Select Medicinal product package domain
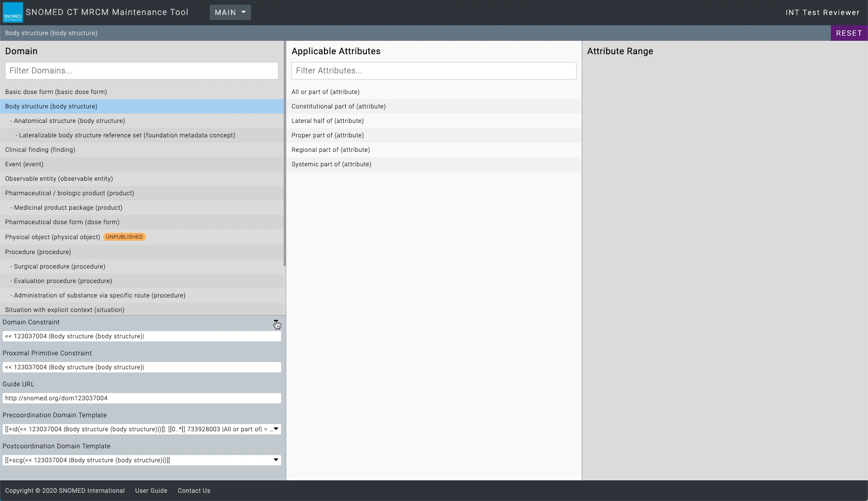 pyautogui.click(x=142, y=208)
